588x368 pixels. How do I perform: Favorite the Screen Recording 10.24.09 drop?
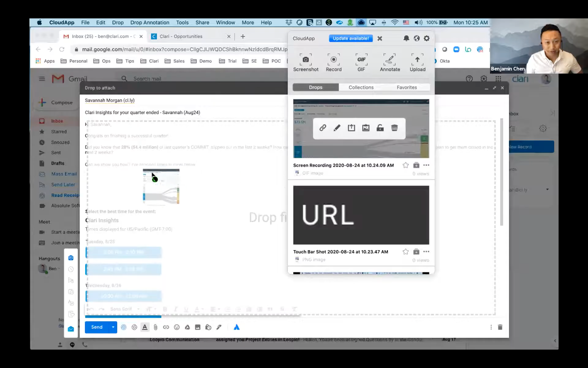point(406,165)
